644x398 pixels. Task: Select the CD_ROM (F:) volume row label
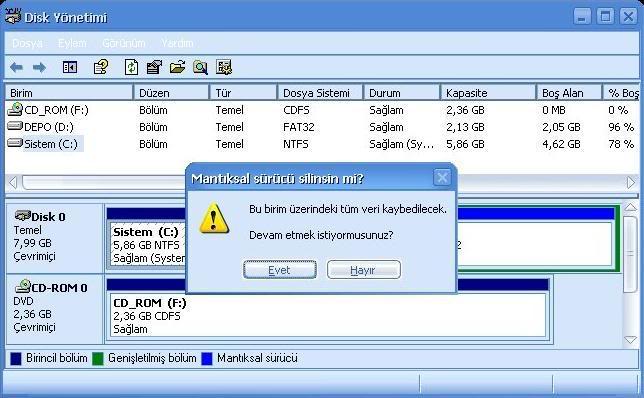pos(56,110)
